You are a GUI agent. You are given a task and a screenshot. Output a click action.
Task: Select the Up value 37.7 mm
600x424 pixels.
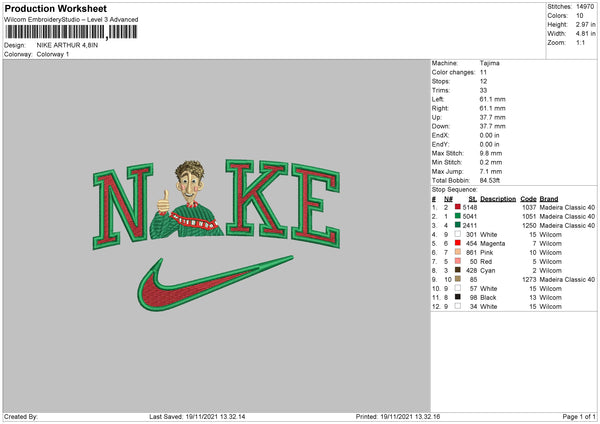(492, 117)
